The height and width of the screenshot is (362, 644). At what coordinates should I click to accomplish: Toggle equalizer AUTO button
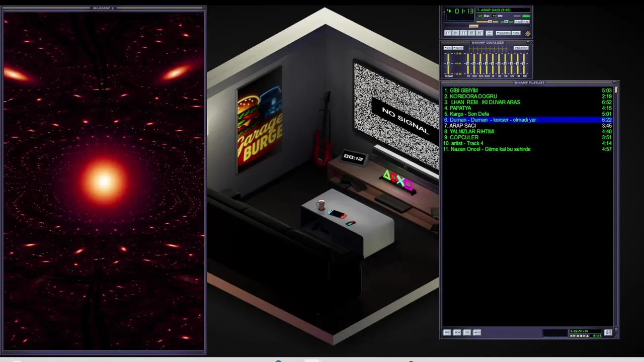pos(458,48)
